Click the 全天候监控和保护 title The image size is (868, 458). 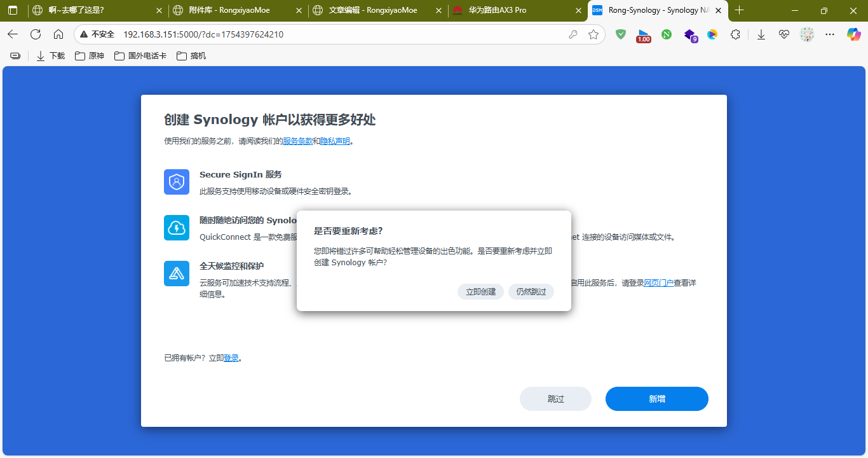(x=232, y=266)
